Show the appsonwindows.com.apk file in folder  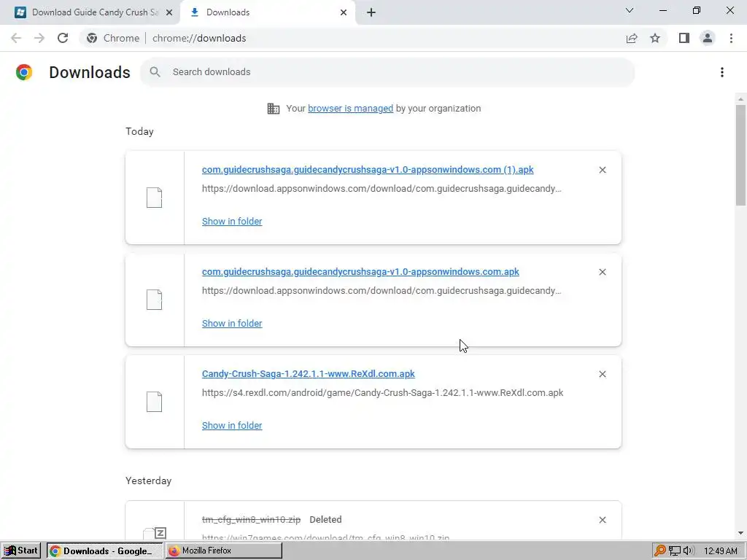tap(232, 323)
